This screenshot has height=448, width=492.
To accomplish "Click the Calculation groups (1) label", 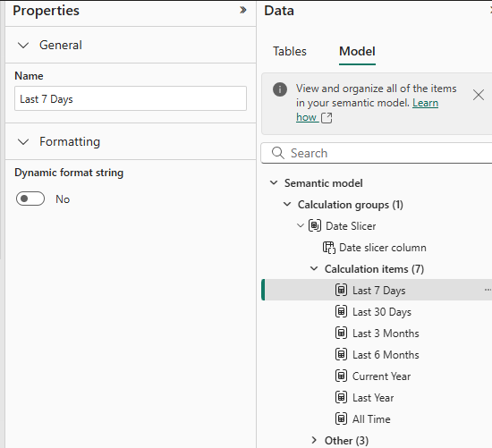I will tap(350, 205).
